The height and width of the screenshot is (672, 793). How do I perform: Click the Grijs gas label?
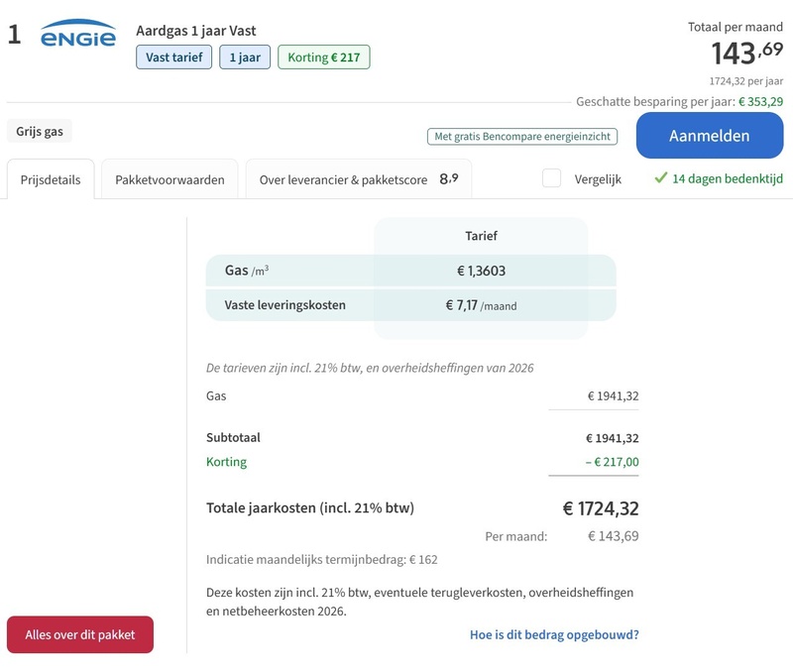click(40, 132)
